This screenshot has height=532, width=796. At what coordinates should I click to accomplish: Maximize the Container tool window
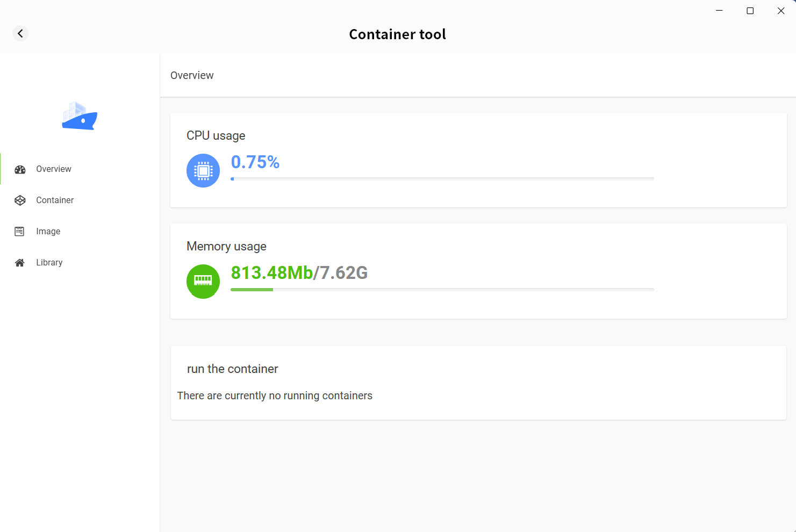[750, 11]
